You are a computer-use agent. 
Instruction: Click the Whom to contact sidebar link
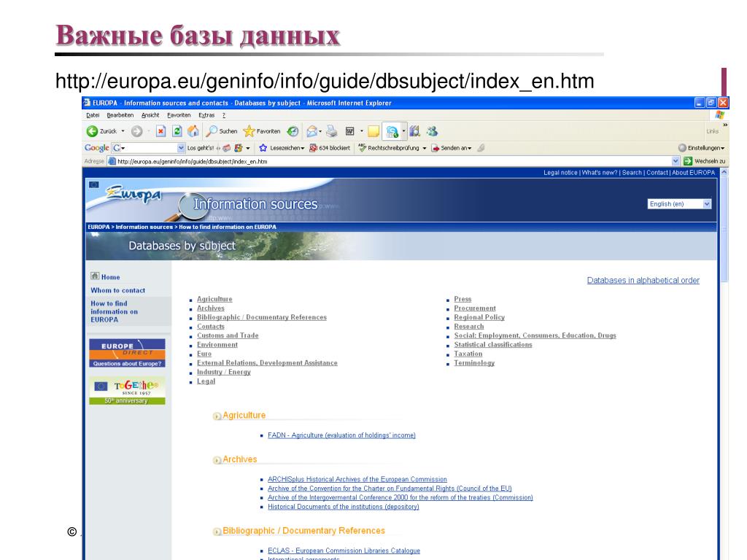(117, 290)
